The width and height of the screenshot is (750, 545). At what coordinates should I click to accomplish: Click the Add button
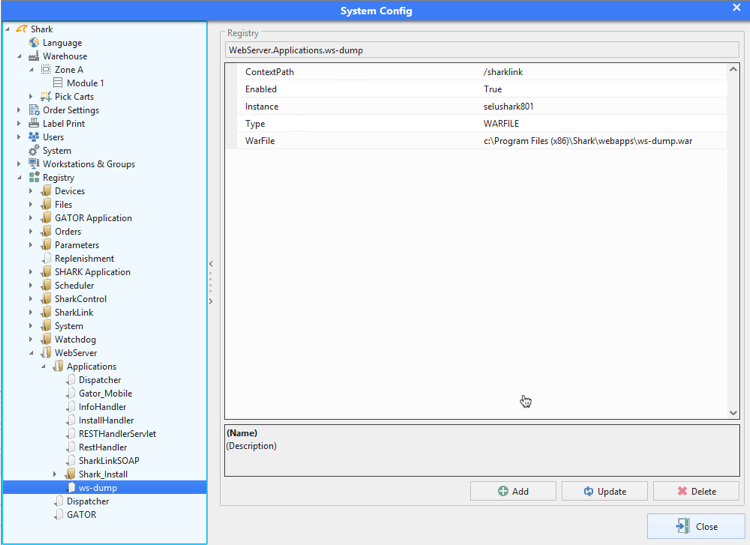[x=513, y=491]
